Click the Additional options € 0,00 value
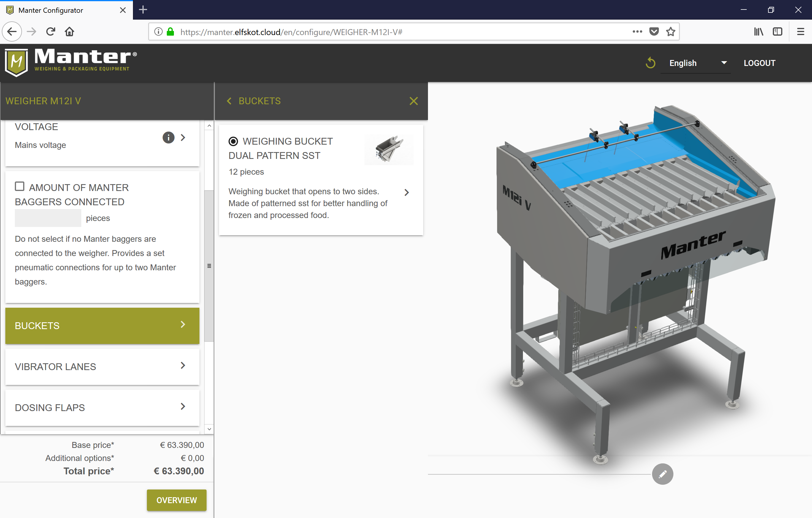The height and width of the screenshot is (518, 812). 192,458
